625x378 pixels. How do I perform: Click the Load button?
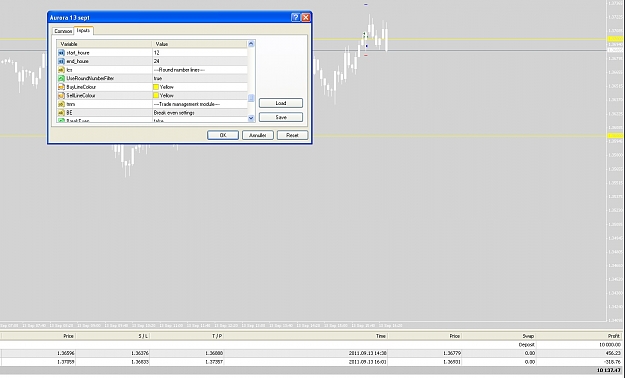(x=281, y=103)
